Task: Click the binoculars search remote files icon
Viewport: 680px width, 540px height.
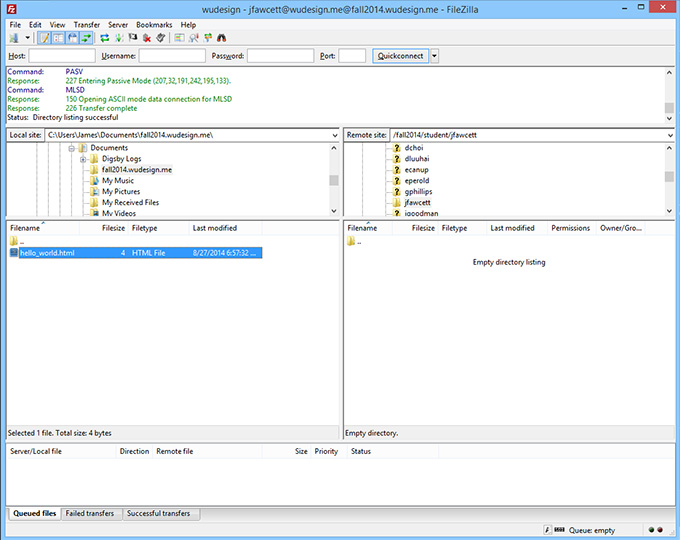Action: coord(222,38)
